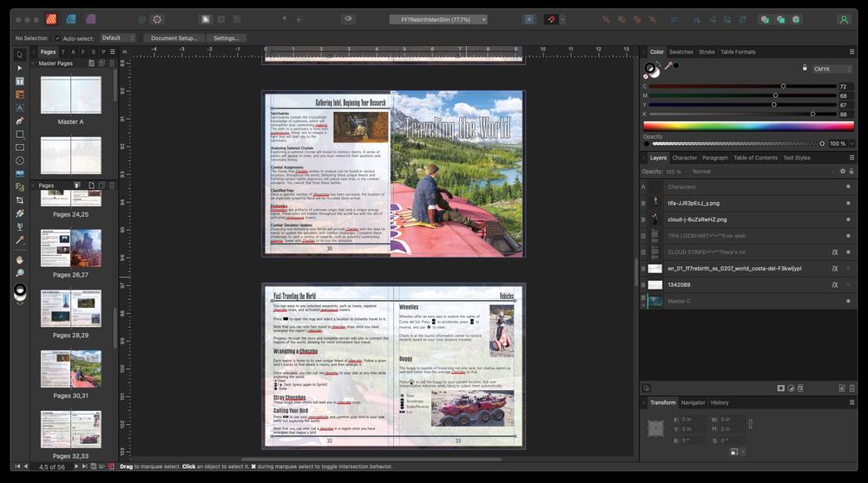
Task: Click the Settings button
Action: click(226, 38)
